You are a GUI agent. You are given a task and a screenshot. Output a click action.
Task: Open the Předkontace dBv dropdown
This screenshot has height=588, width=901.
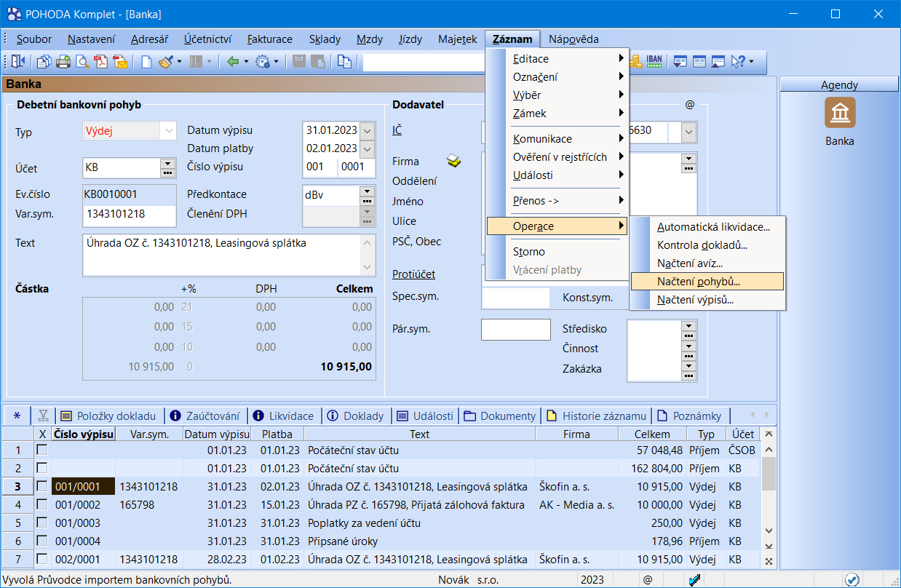368,191
